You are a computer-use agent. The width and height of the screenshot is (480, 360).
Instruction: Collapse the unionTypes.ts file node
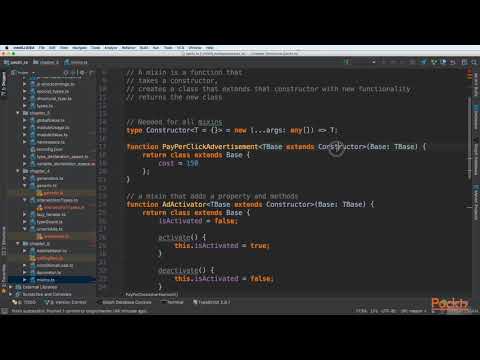(x=25, y=229)
